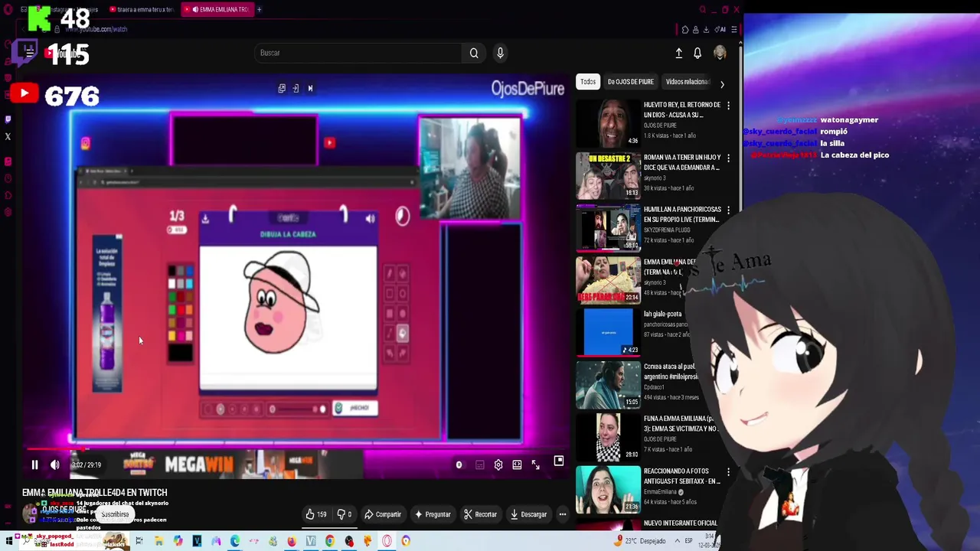The width and height of the screenshot is (980, 551).
Task: Open the browser AI assistant icon
Action: 720,30
